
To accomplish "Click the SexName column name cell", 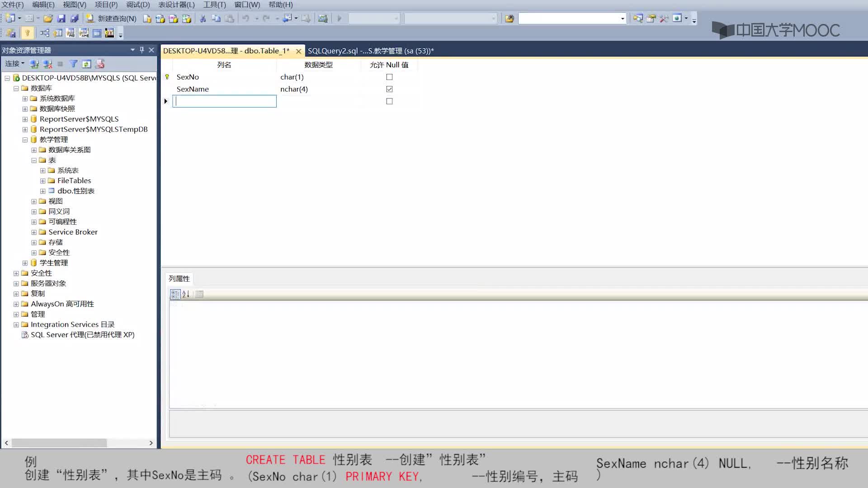I will click(x=224, y=89).
